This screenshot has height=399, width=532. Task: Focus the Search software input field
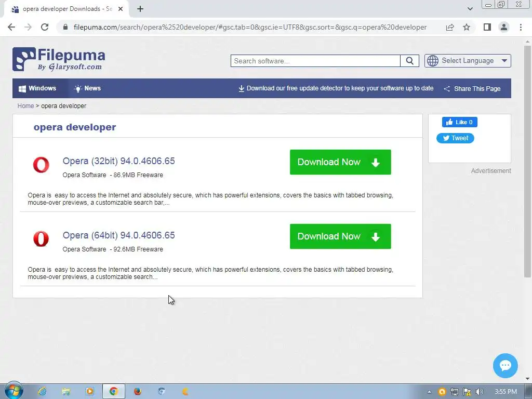(x=315, y=61)
